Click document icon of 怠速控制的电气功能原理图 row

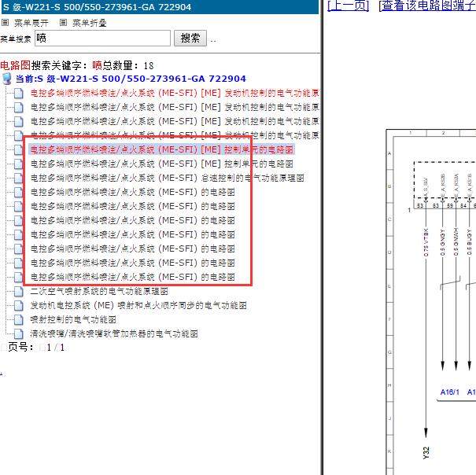pos(19,179)
